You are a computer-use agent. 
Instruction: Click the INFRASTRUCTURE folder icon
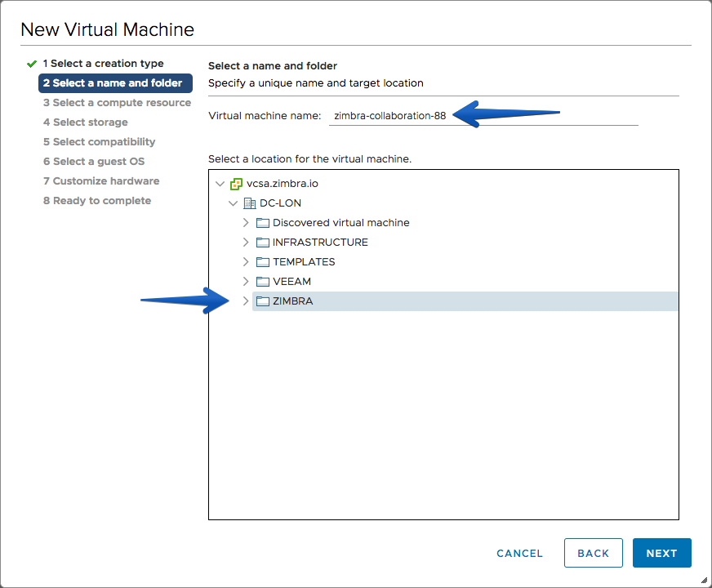[262, 243]
